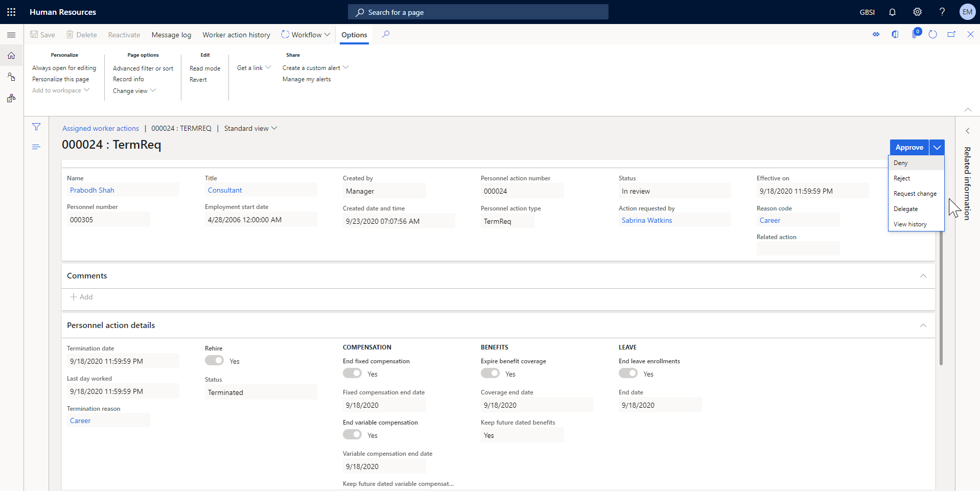Disable Expire benefit coverage
The image size is (980, 491).
491,373
